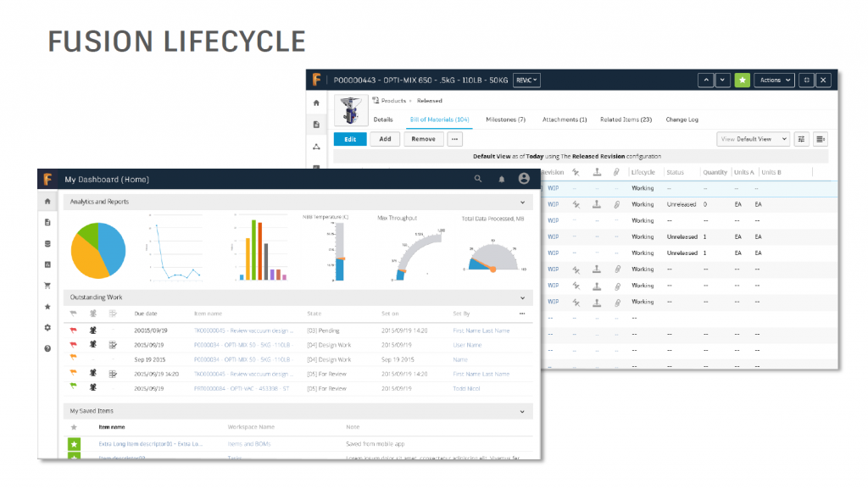Toggle the green favorite star in item header

coord(742,80)
